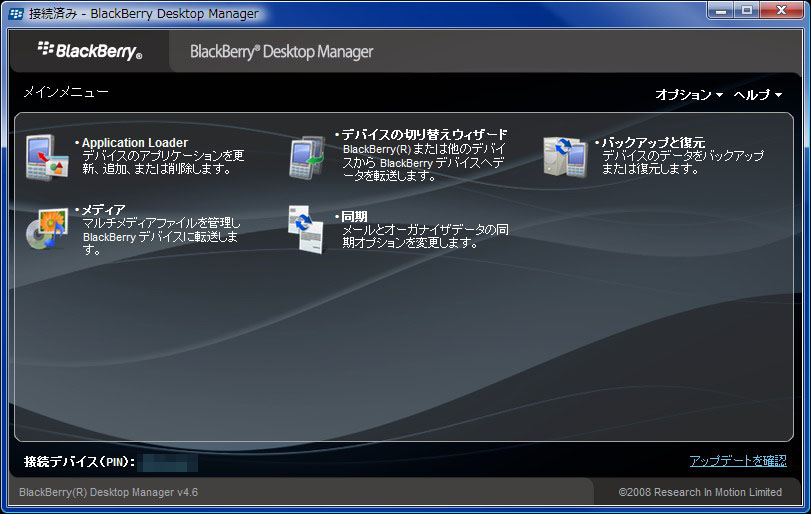Click the アップデートを確認 link
811x514 pixels.
pos(737,461)
